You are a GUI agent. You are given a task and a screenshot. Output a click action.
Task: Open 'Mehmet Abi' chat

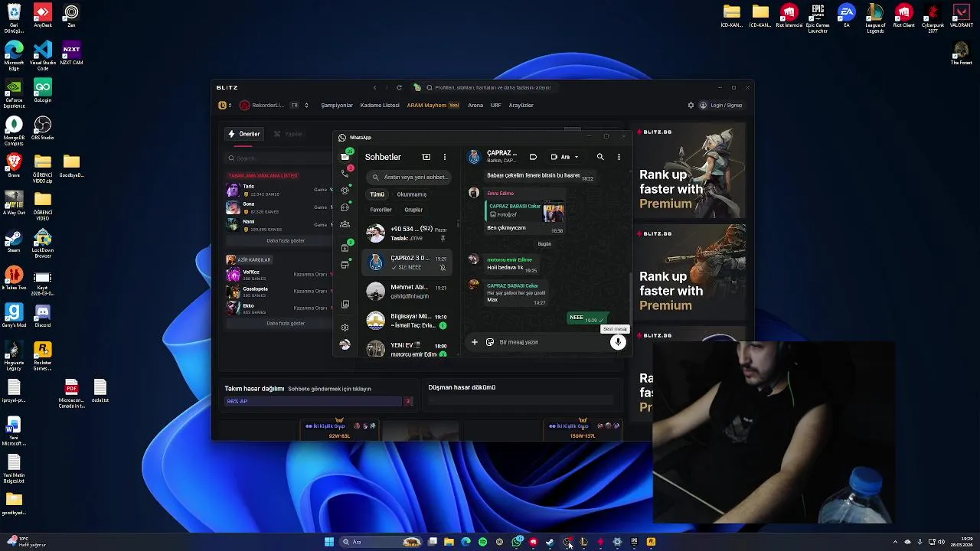407,292
